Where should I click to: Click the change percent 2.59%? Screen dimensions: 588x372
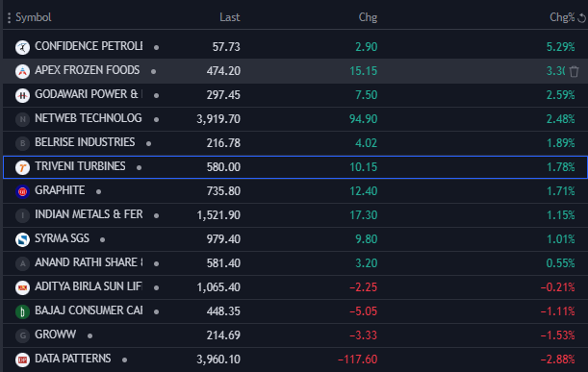pyautogui.click(x=561, y=95)
